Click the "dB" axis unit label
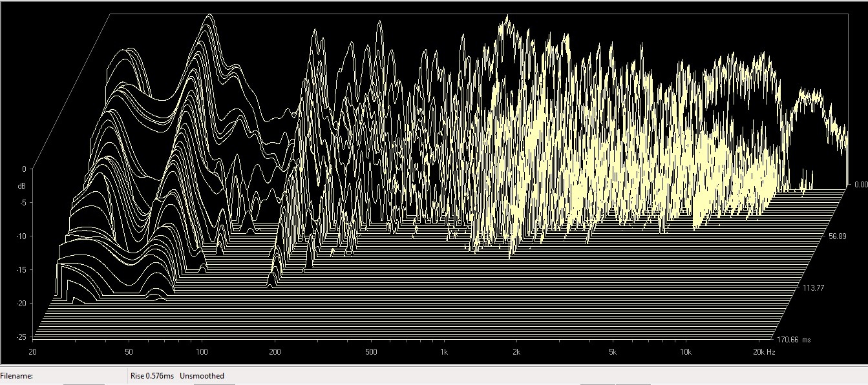This screenshot has height=385, width=868. tap(21, 186)
